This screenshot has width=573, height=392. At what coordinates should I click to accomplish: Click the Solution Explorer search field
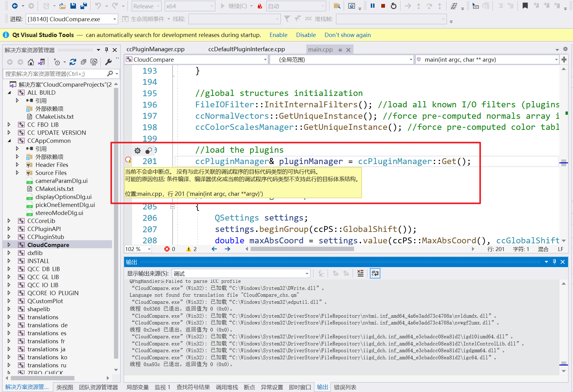pyautogui.click(x=55, y=74)
